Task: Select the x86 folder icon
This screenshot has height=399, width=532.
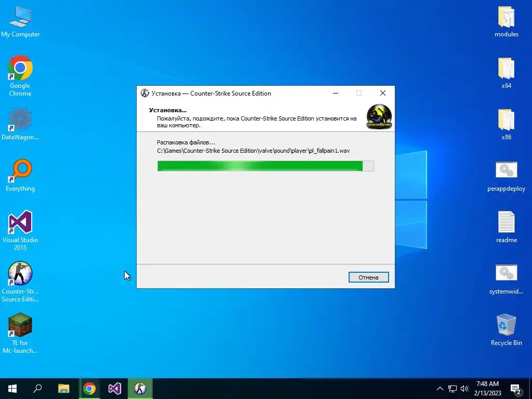Action: [x=506, y=125]
